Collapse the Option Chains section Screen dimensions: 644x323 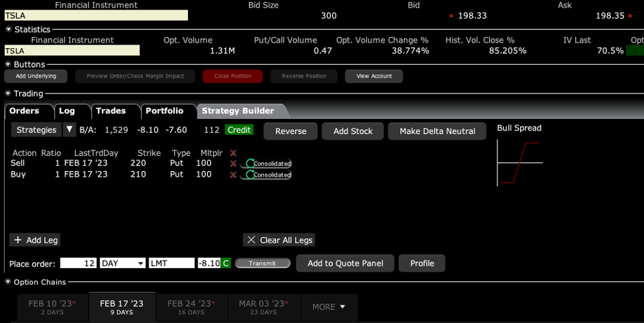[8, 282]
